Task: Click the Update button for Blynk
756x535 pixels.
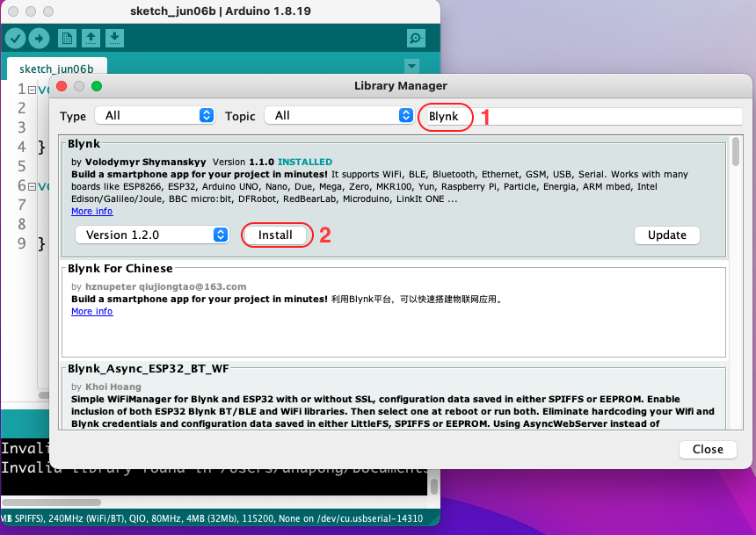Action: coord(667,235)
